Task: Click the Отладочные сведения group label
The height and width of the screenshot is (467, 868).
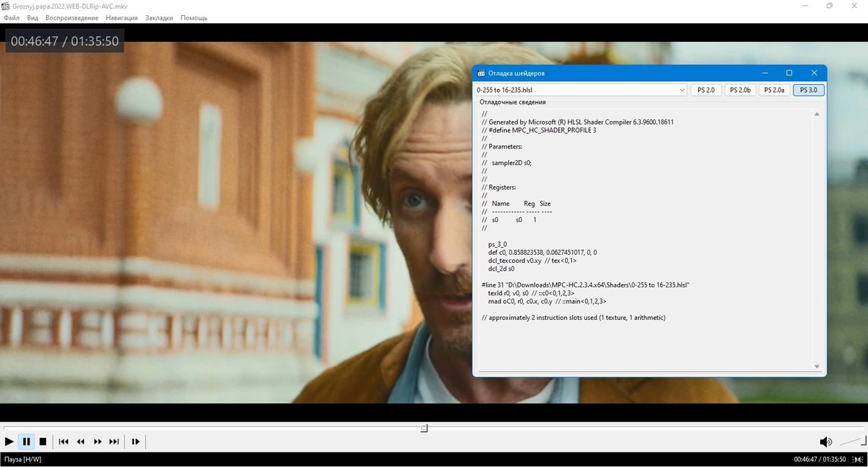Action: pos(513,102)
